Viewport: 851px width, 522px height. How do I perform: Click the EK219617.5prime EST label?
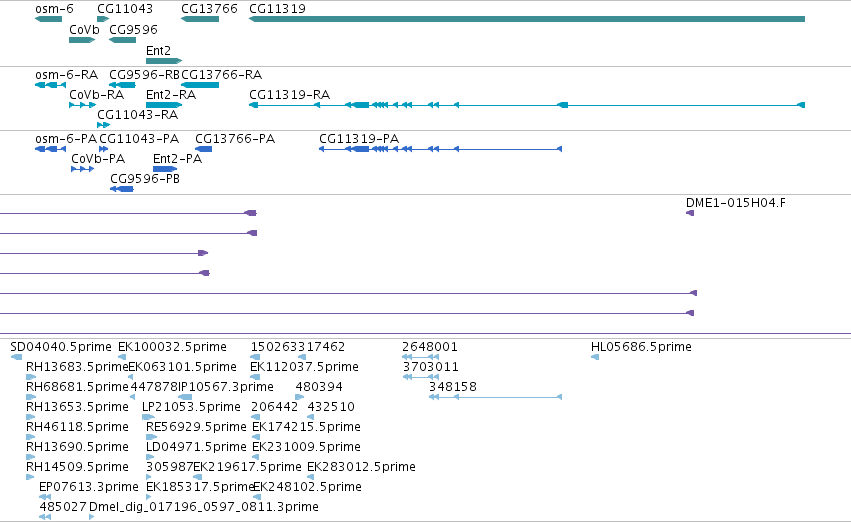(x=247, y=467)
